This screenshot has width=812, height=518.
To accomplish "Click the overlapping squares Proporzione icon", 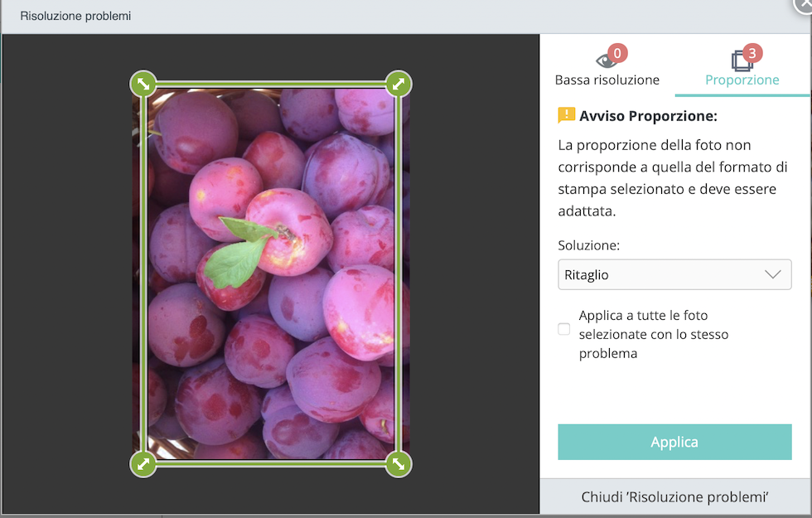I will coord(742,61).
